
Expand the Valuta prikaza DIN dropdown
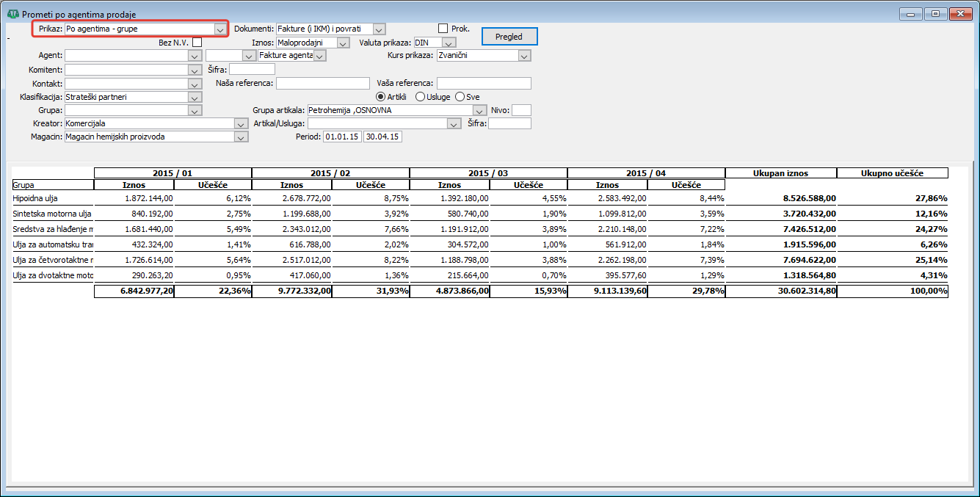pos(449,43)
